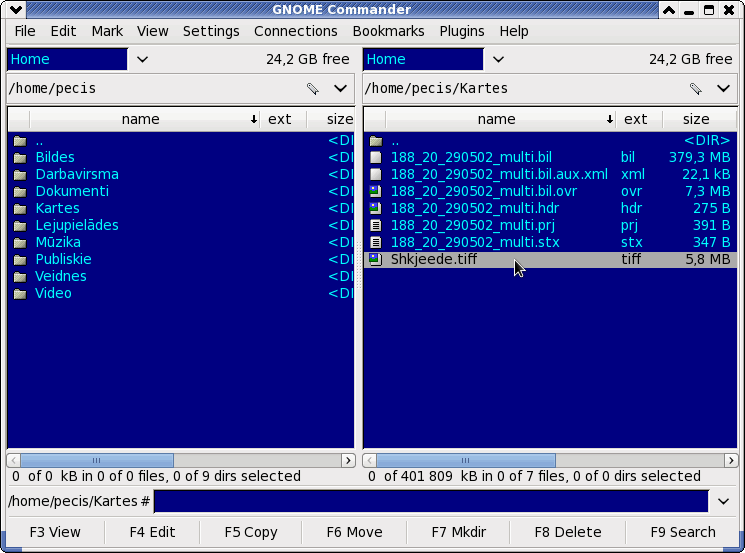The image size is (745, 553).
Task: Click the file icon of 188_20_290502_multi.bil
Action: (376, 157)
